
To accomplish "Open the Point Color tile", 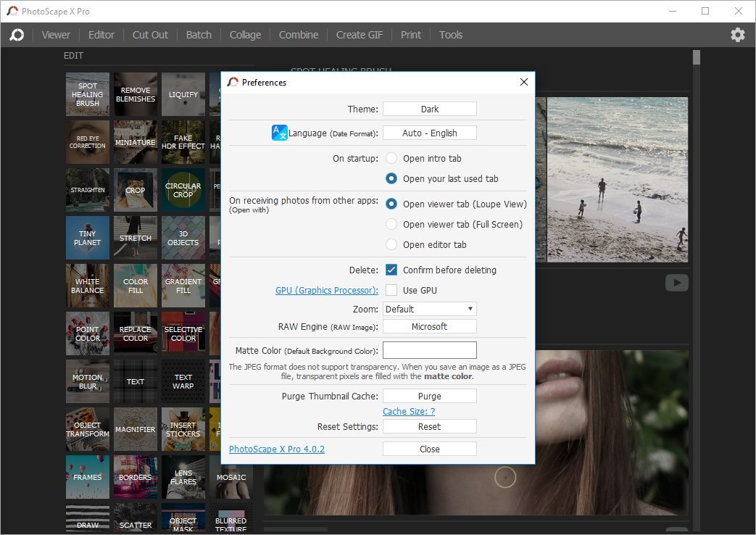I will coord(87,333).
